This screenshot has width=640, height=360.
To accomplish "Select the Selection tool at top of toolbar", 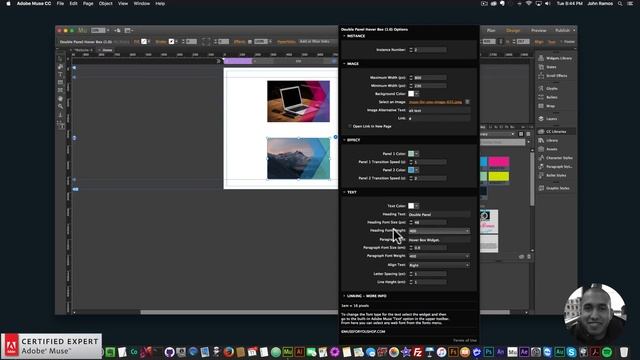I will point(60,59).
